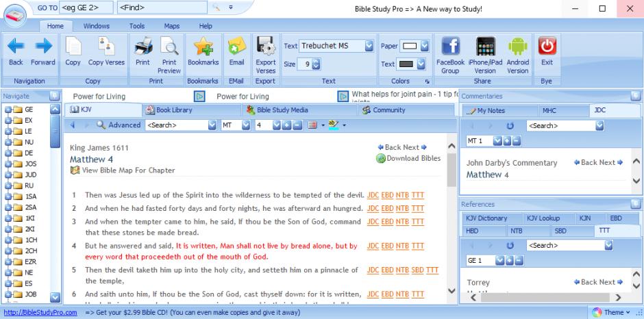644x319 pixels.
Task: Click the JDC link on verse 1
Action: 373,195
